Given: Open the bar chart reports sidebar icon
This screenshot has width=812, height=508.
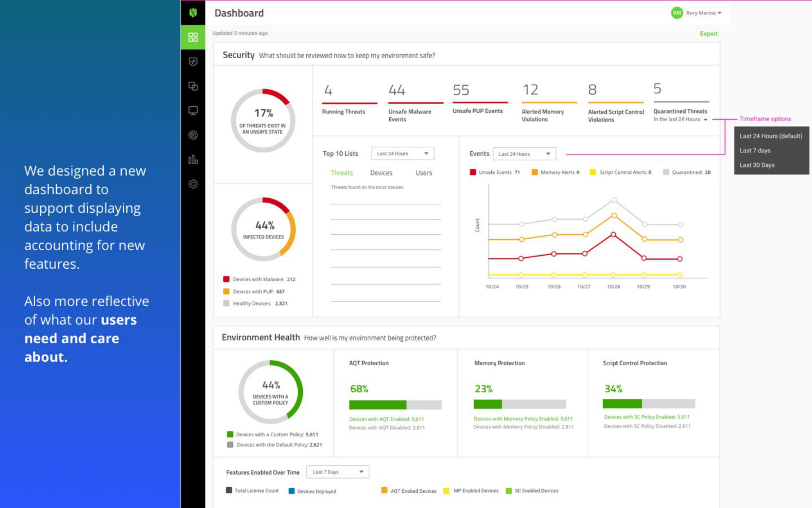Looking at the screenshot, I should (193, 160).
